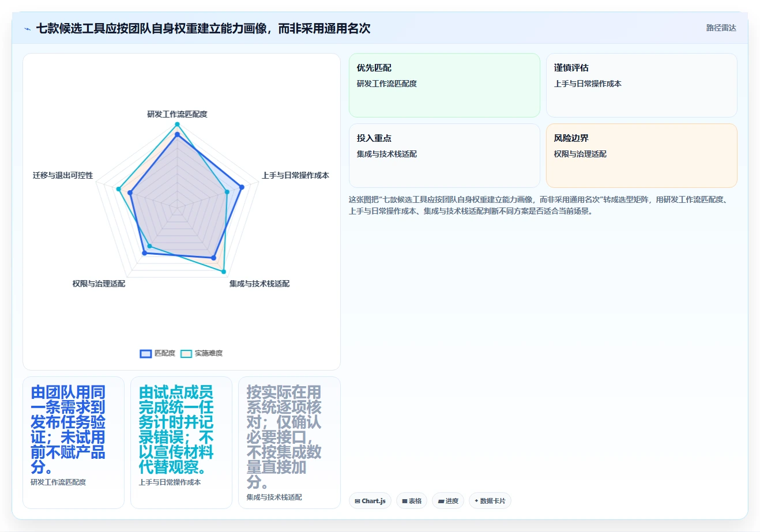760x532 pixels.
Task: Open the 风险边界 card
Action: tap(642, 156)
